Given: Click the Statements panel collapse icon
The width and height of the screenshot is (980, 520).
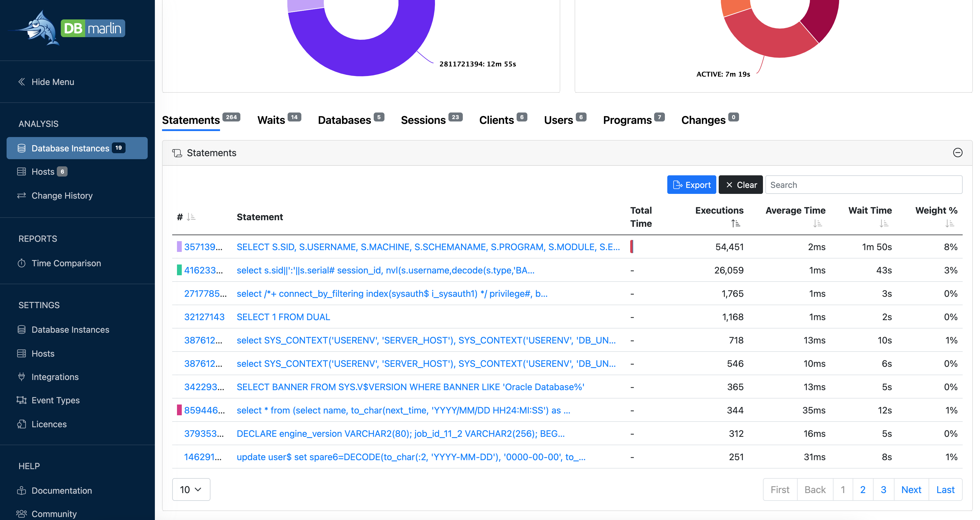Looking at the screenshot, I should click(957, 152).
